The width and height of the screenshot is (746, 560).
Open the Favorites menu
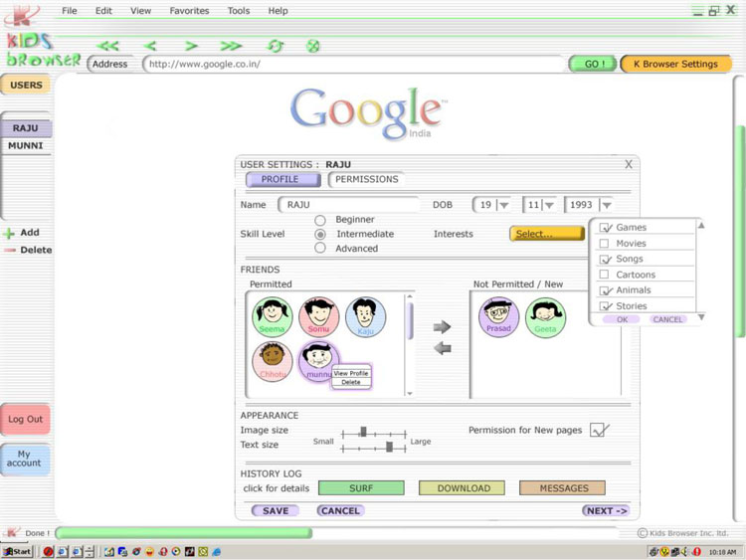(189, 11)
